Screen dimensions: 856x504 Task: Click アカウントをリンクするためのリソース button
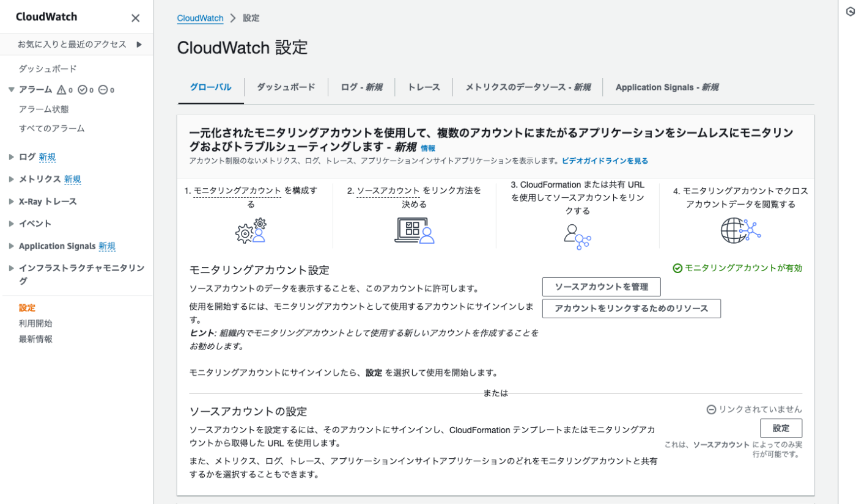click(631, 309)
